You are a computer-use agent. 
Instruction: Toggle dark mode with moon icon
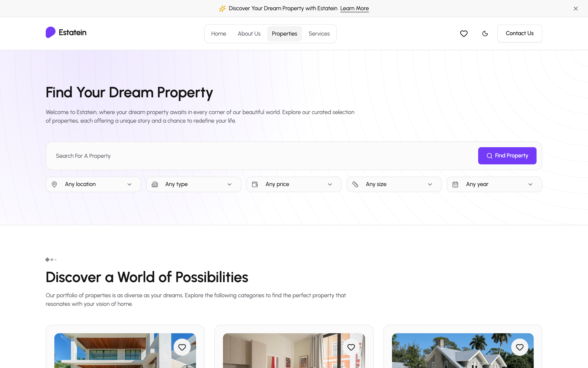485,34
